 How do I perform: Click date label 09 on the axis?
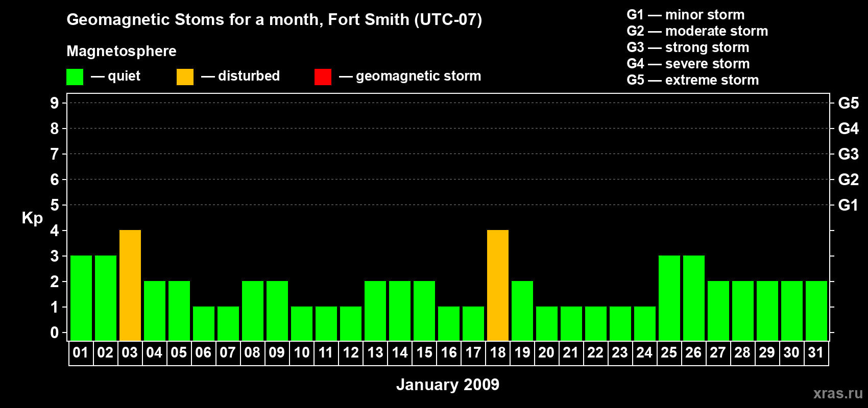tap(277, 353)
